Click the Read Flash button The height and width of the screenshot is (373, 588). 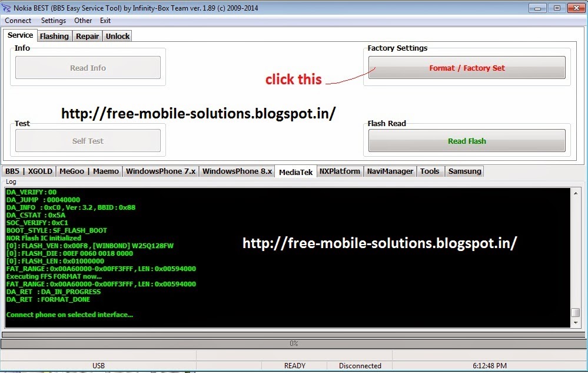[x=467, y=141]
